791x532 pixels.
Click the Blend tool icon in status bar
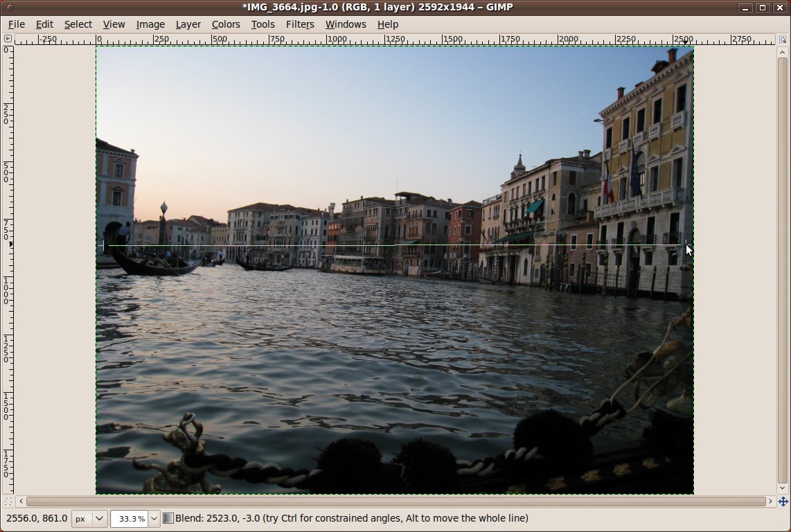[168, 518]
